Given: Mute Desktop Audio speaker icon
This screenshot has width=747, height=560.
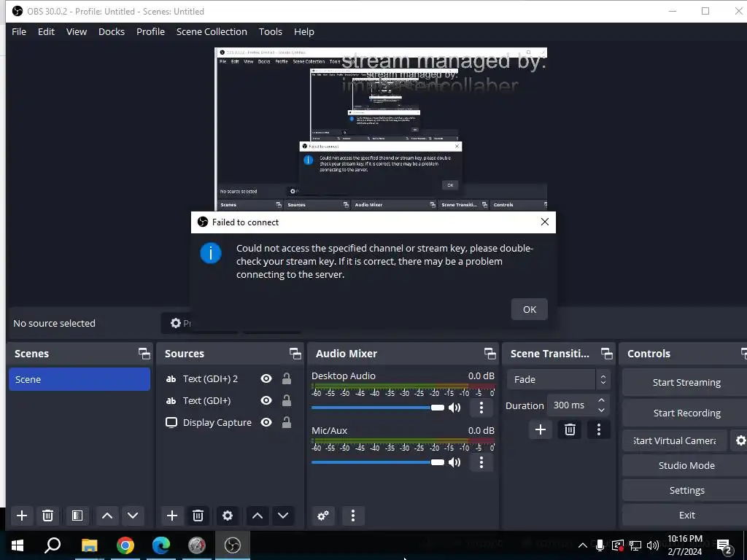Looking at the screenshot, I should [454, 408].
